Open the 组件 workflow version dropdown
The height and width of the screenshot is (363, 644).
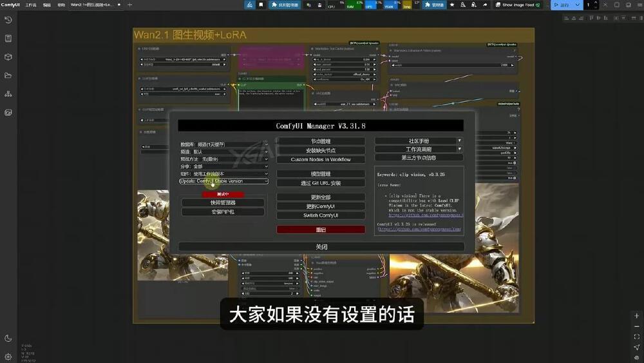[224, 174]
